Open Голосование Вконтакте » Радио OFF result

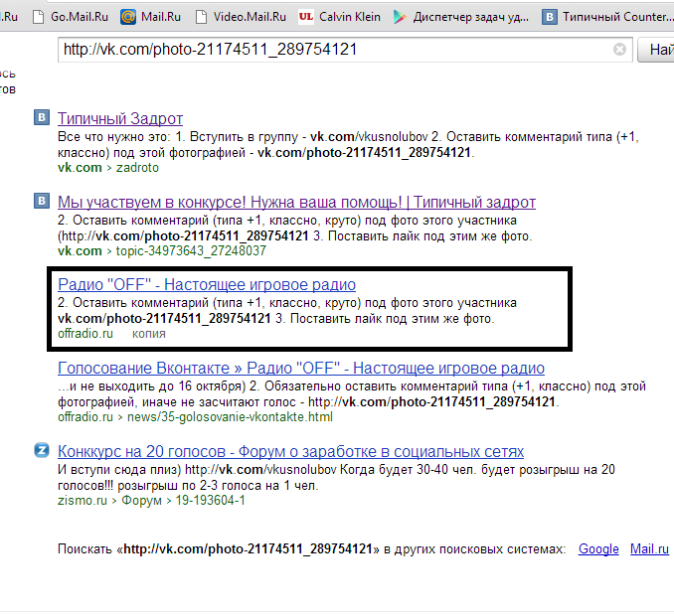coord(301,369)
